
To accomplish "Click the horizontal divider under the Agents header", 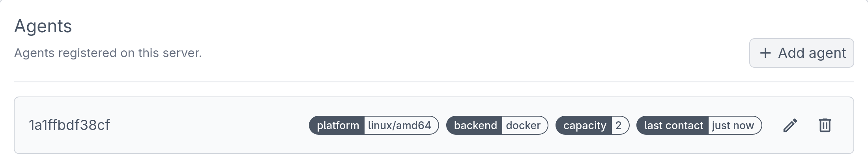I will (x=434, y=82).
